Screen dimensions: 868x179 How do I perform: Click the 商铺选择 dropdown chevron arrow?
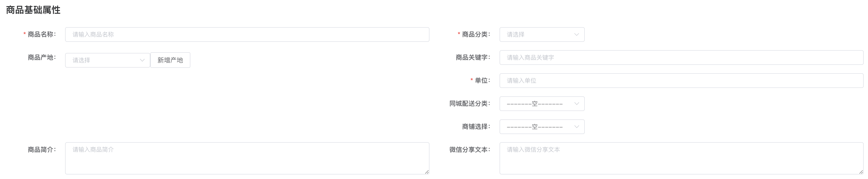tap(577, 127)
